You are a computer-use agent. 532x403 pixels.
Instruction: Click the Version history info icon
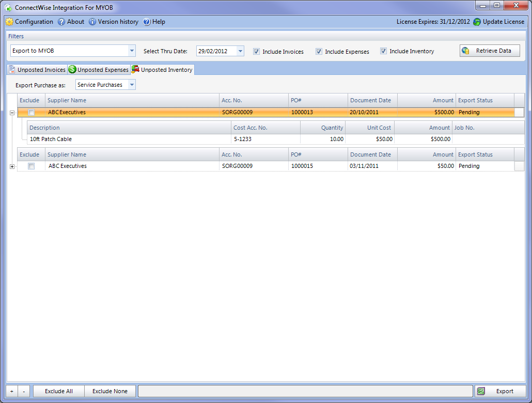[92, 22]
